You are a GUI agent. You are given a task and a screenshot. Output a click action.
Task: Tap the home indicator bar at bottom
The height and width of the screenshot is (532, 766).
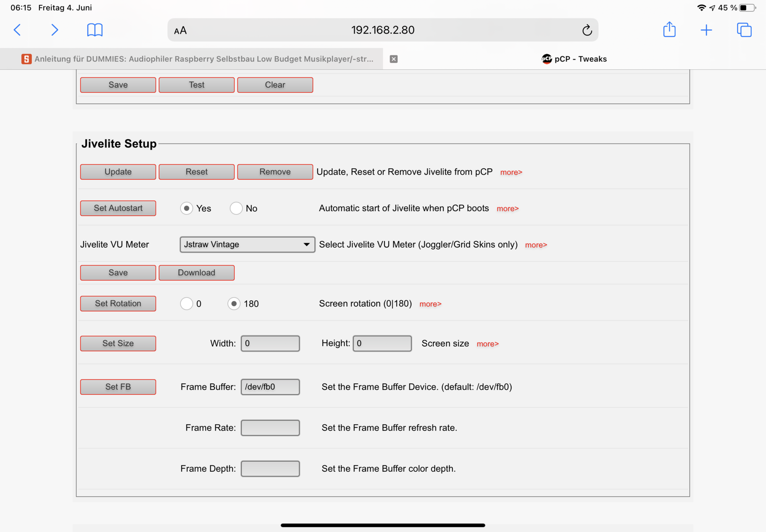[383, 525]
